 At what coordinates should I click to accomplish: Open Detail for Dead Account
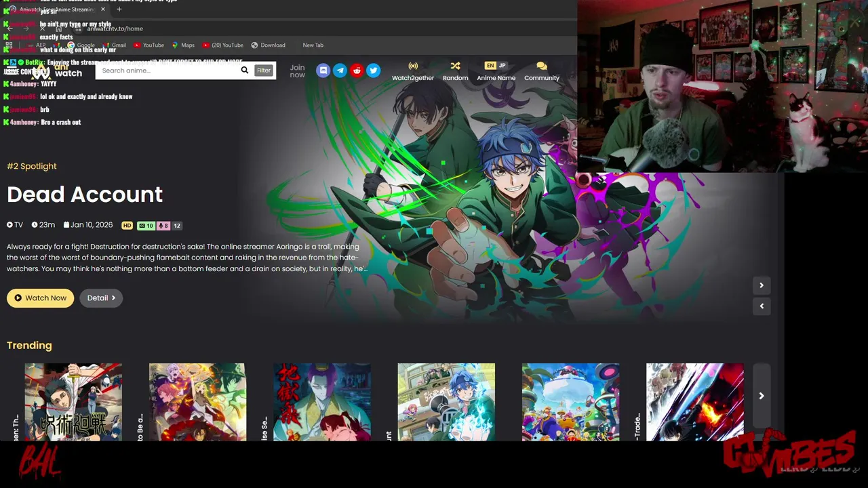coord(101,298)
